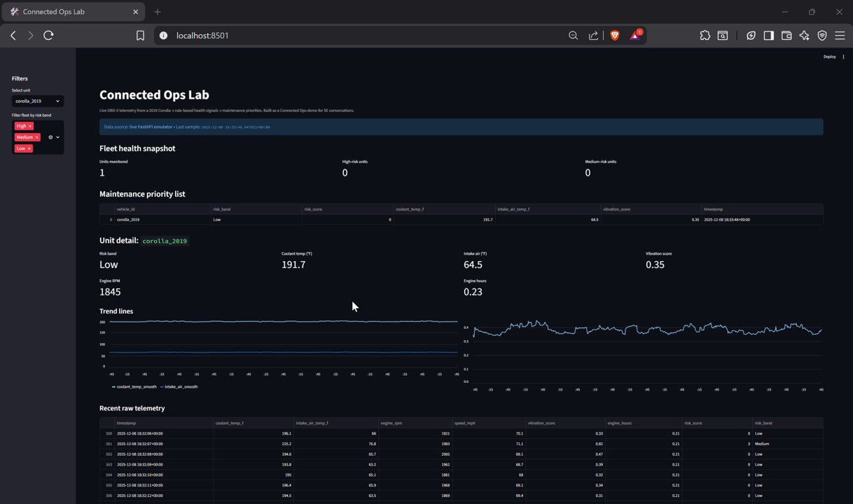The image size is (853, 504).
Task: Close the Connected Ops Lab tab
Action: [136, 12]
